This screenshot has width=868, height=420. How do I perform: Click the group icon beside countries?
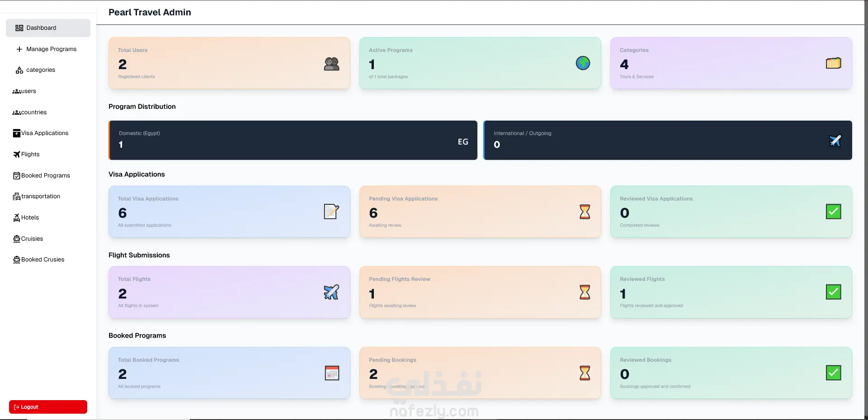pyautogui.click(x=17, y=112)
